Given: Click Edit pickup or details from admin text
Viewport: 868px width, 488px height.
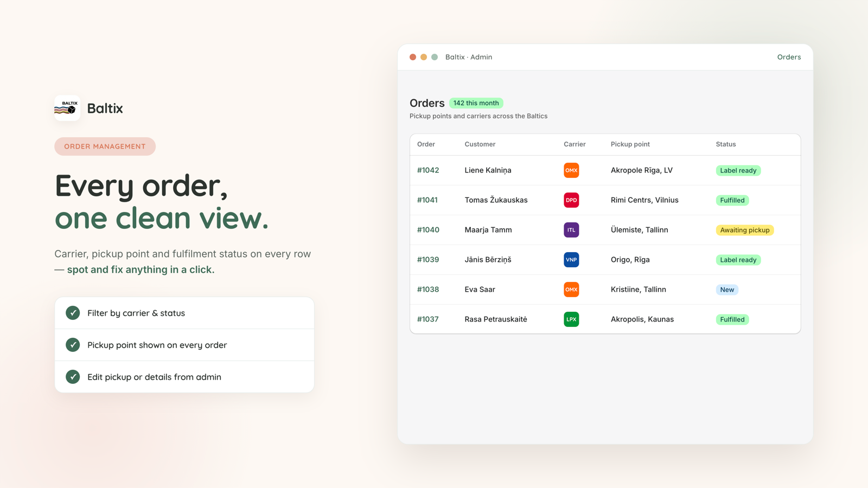Looking at the screenshot, I should coord(154,377).
